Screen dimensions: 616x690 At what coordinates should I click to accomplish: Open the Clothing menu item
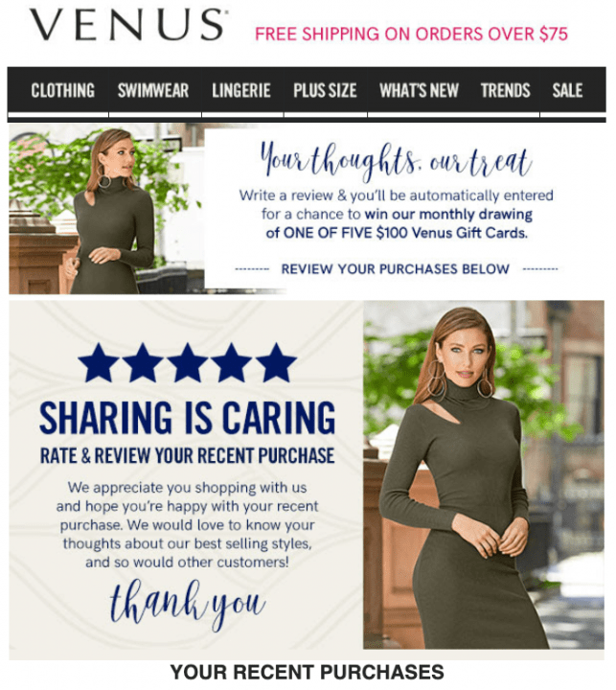click(x=62, y=91)
